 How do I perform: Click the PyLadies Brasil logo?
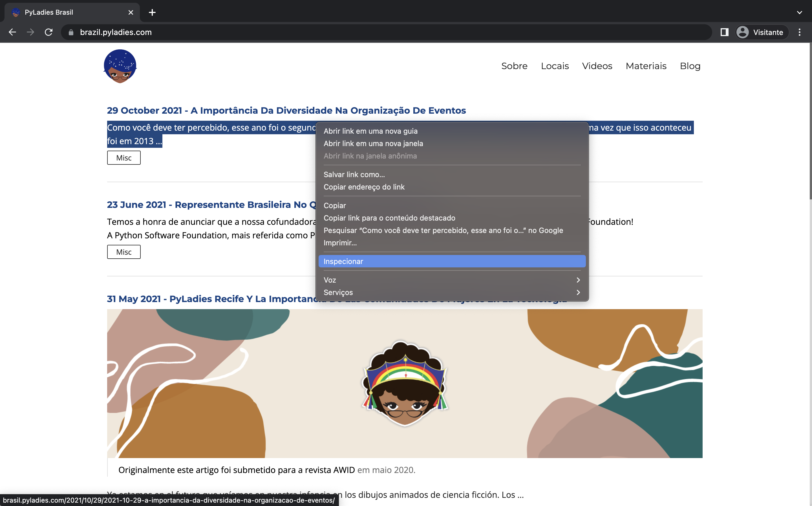click(x=120, y=66)
